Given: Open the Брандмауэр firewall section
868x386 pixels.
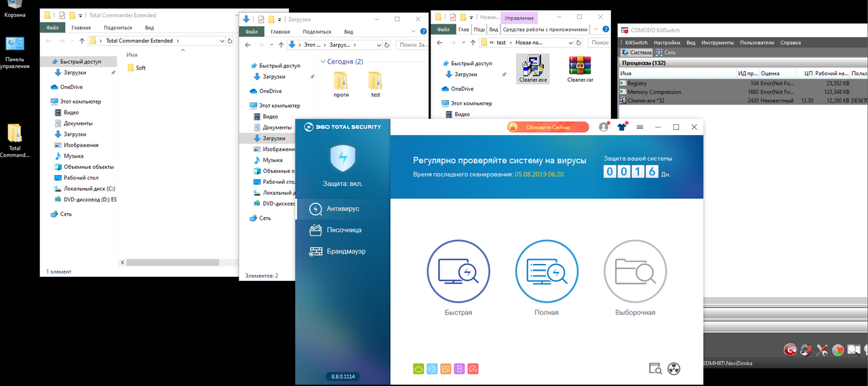Looking at the screenshot, I should point(343,251).
